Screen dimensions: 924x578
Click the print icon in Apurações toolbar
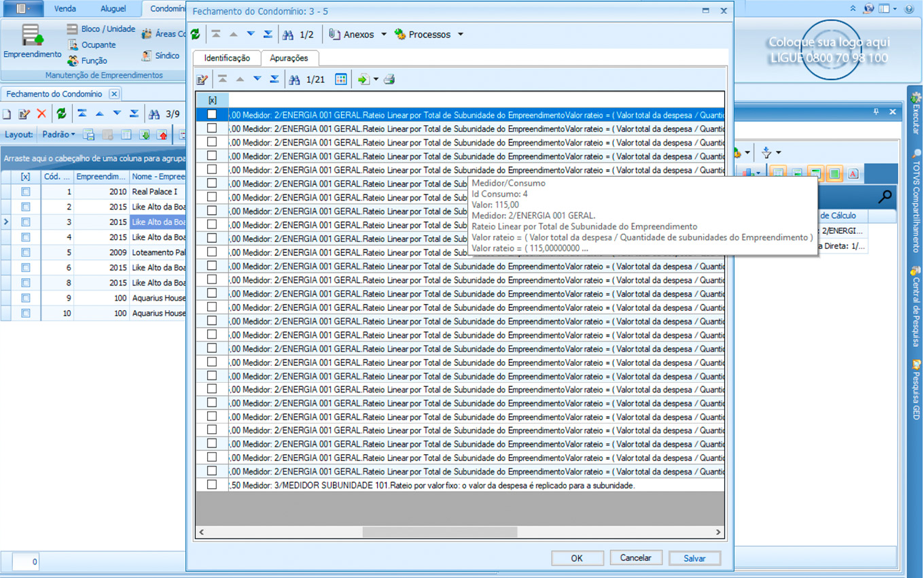[x=389, y=80]
